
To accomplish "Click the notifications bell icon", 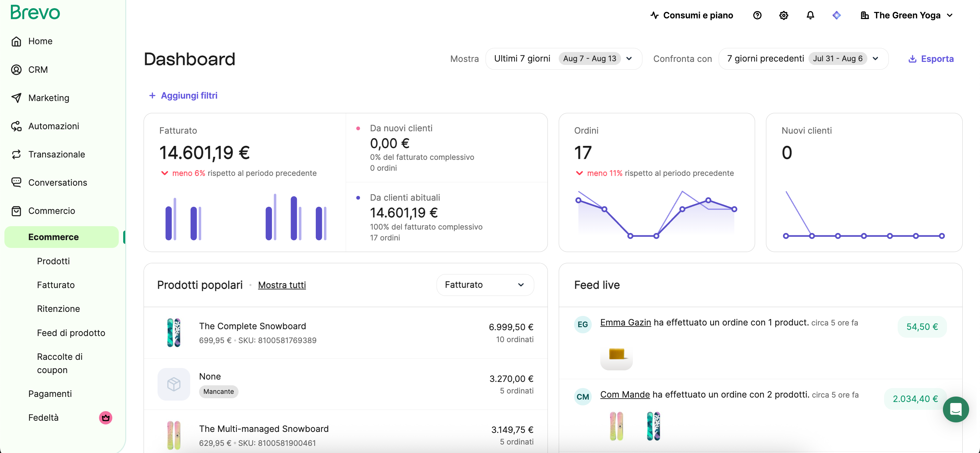I will 810,15.
